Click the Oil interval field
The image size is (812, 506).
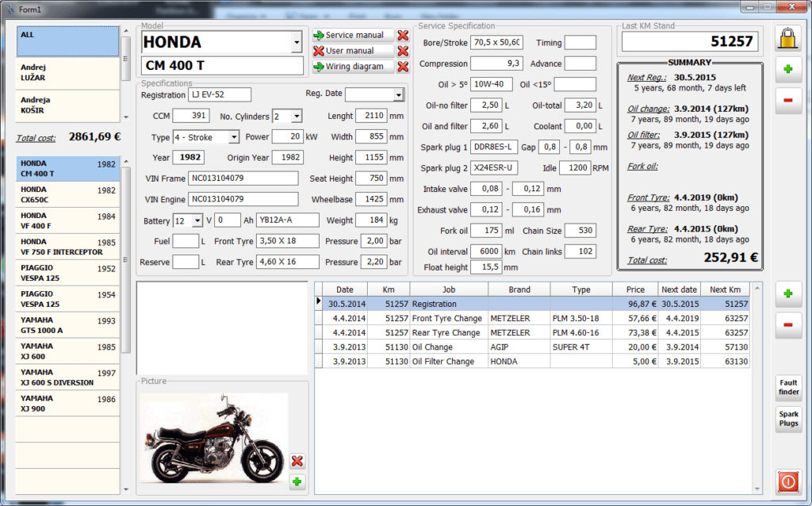[486, 251]
